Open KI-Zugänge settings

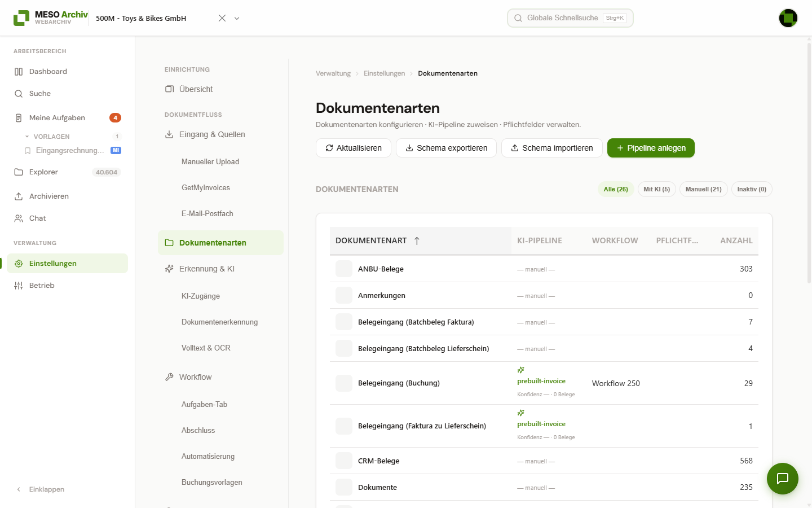tap(201, 296)
